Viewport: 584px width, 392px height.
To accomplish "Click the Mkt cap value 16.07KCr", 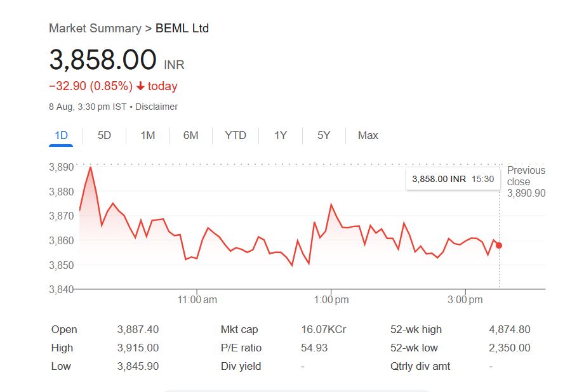I will coord(323,329).
